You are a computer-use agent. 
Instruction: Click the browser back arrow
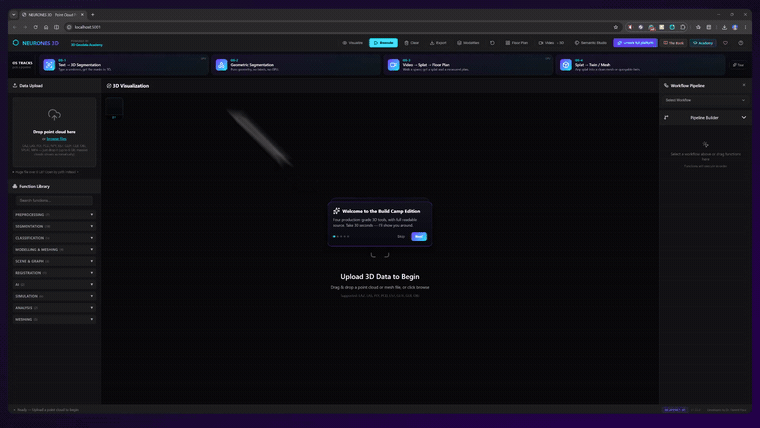point(15,27)
